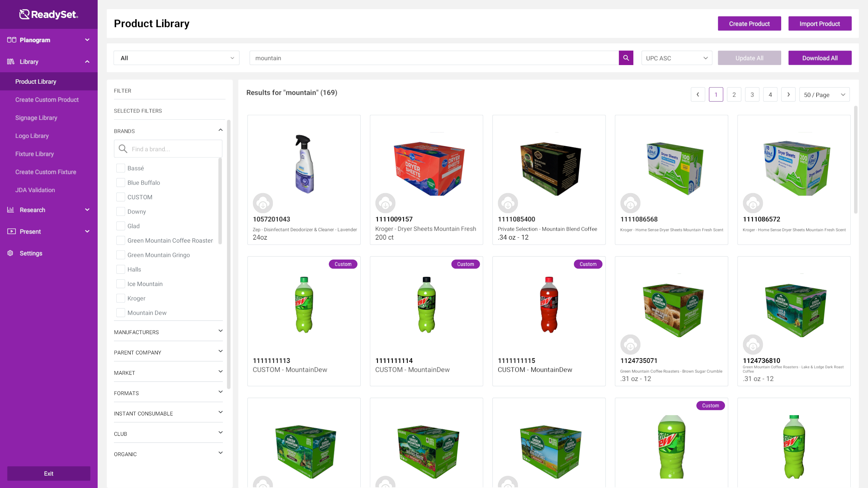Enable the Kroger brand checkbox

tap(121, 298)
